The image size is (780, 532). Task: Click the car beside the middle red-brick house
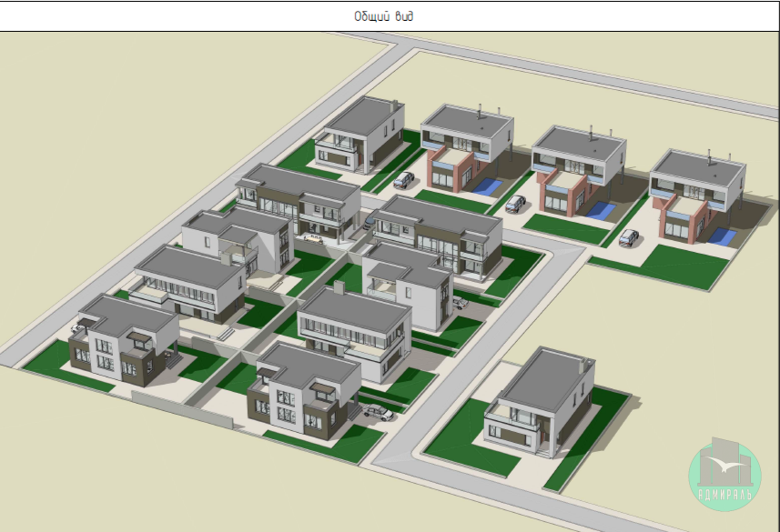point(516,204)
